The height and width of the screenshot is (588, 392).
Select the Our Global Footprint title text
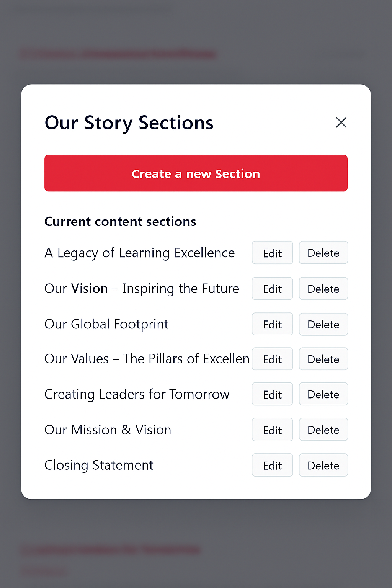106,324
